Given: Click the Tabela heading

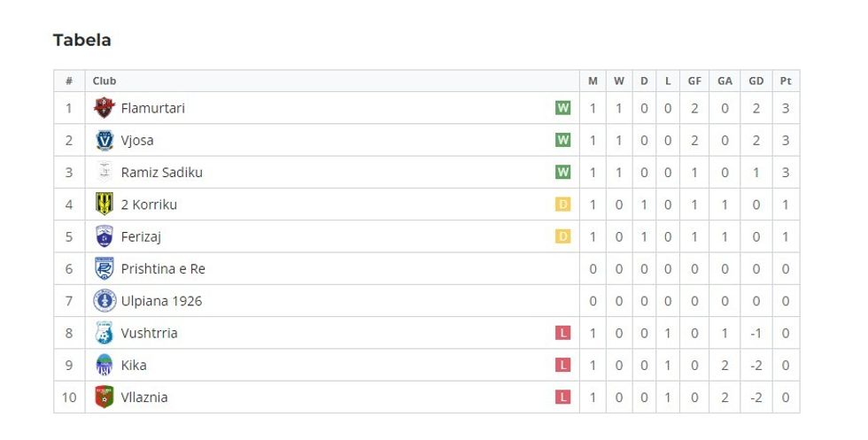Looking at the screenshot, I should click(81, 40).
